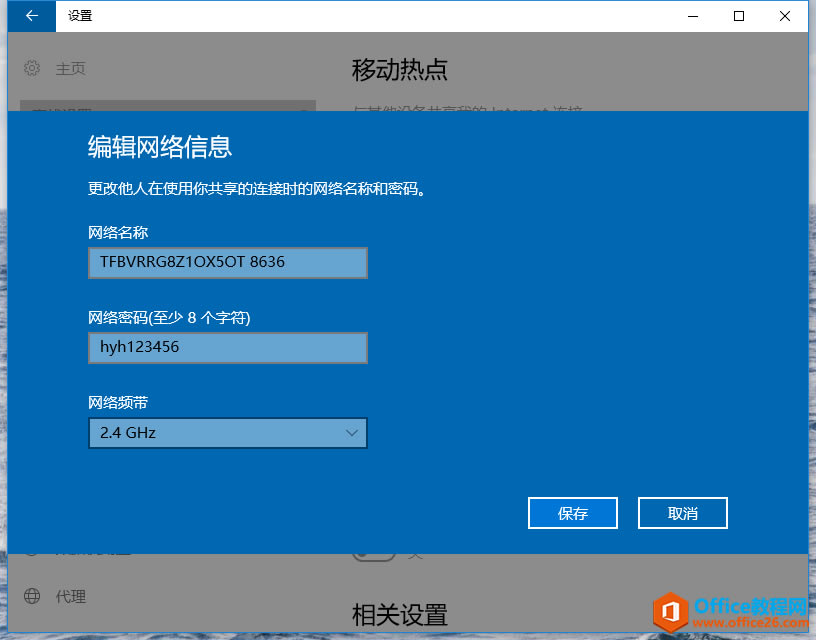Click the 网络名称 input field

[x=228, y=263]
